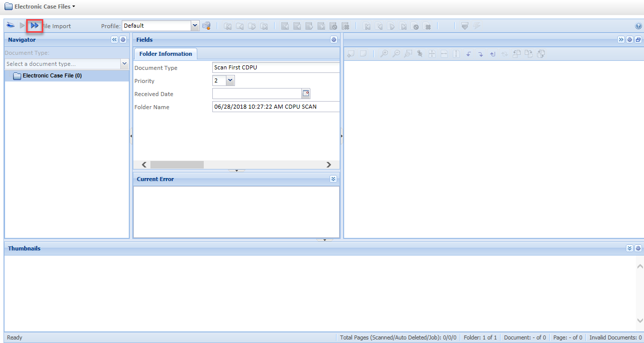Open the Received Date calendar picker
644x343 pixels.
click(306, 93)
